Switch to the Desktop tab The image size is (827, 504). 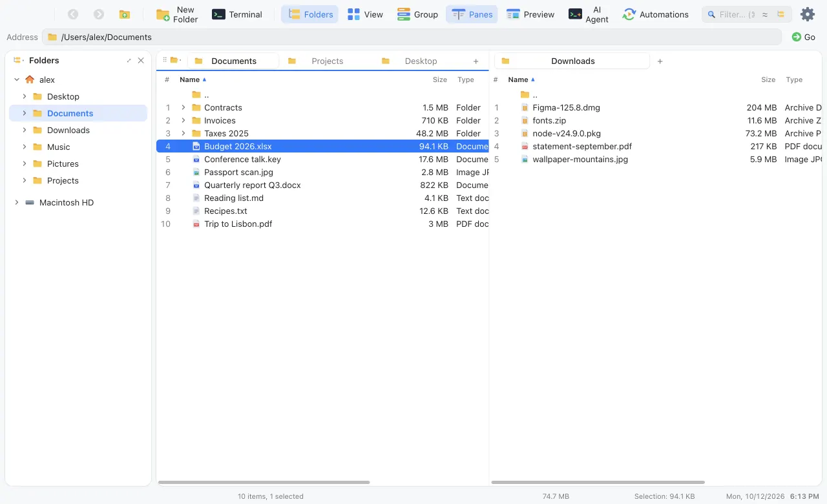(x=421, y=61)
